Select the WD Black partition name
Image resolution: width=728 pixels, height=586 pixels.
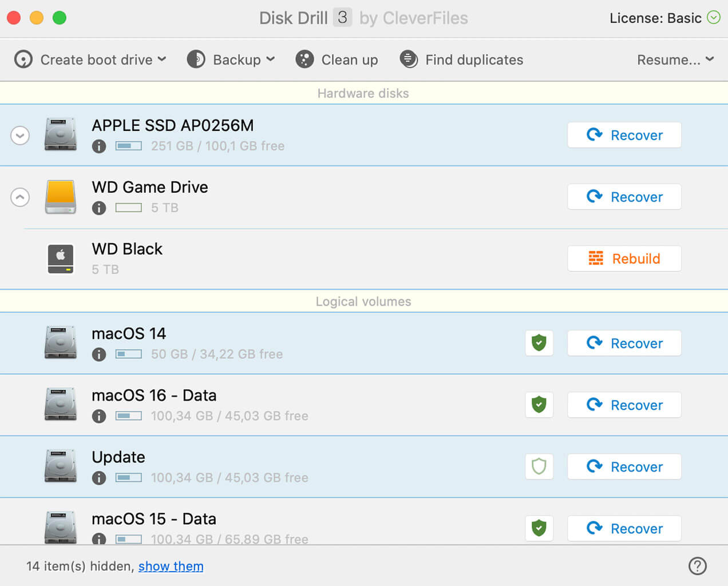tap(127, 249)
